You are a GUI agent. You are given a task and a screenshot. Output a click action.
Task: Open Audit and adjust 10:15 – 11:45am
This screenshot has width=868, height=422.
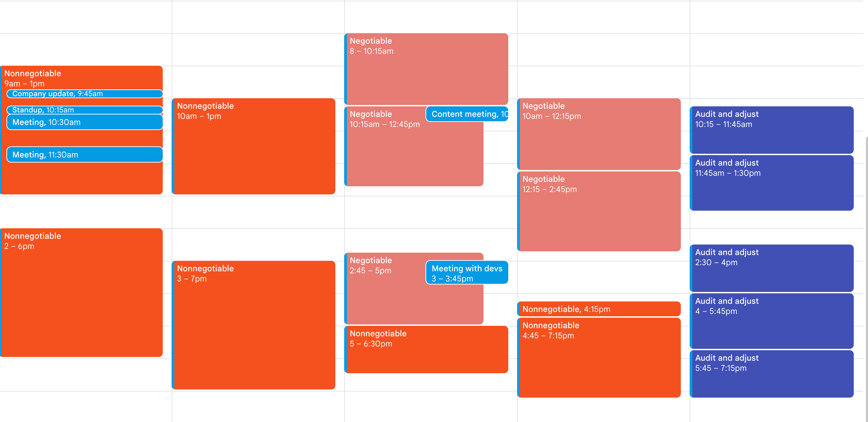772,130
